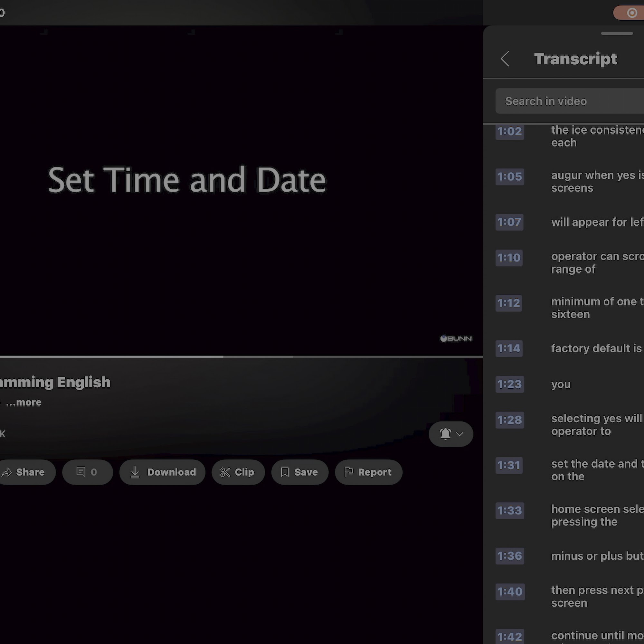Screen dimensions: 644x644
Task: Click the Report flag icon
Action: [348, 472]
